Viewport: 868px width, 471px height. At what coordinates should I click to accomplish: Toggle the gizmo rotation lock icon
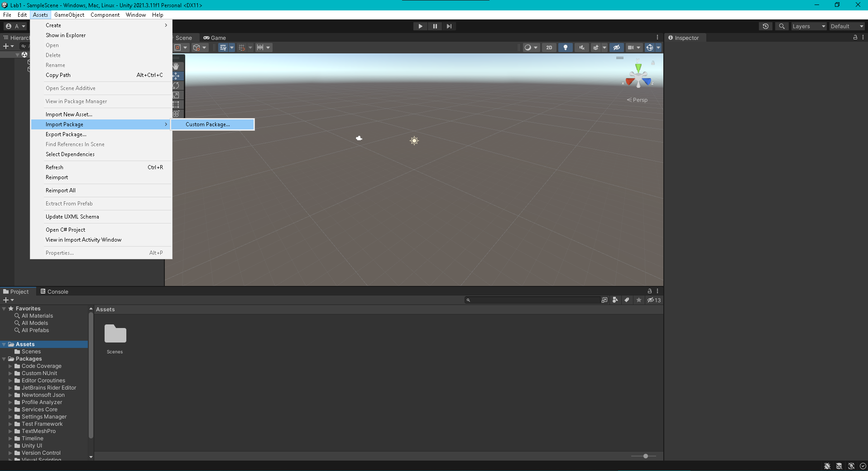(653, 63)
